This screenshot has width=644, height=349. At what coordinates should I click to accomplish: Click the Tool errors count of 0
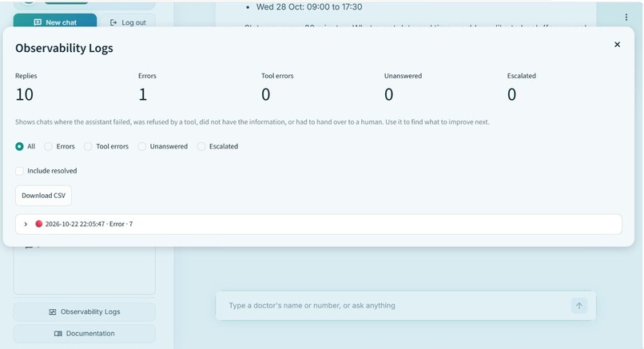pyautogui.click(x=266, y=94)
